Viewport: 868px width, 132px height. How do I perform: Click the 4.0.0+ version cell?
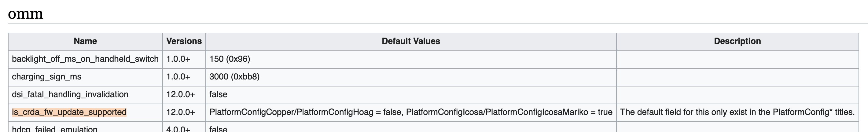pos(184,127)
